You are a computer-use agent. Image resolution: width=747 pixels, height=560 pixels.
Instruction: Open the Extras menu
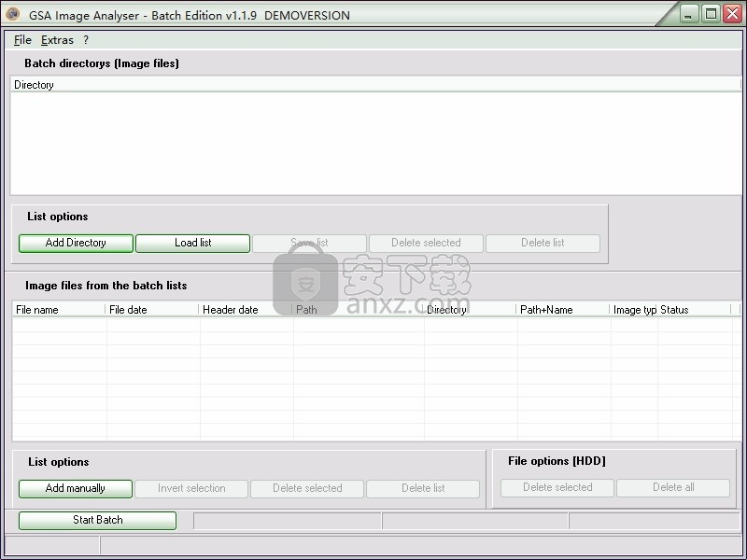[57, 40]
